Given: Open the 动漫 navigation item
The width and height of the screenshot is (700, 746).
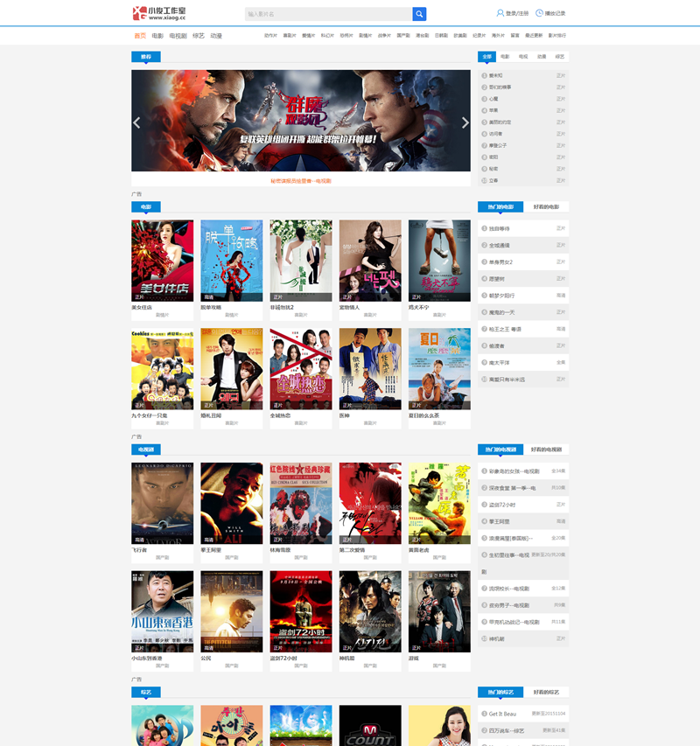Looking at the screenshot, I should click(x=216, y=36).
